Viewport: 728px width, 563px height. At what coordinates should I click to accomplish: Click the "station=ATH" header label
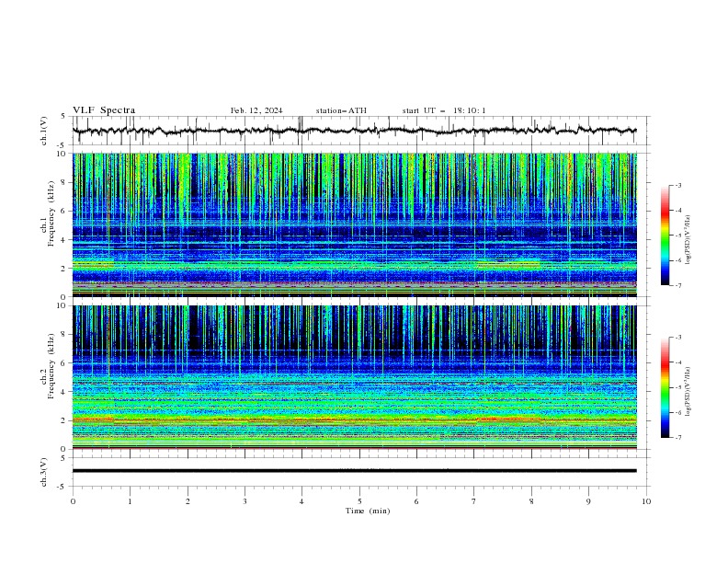point(341,110)
